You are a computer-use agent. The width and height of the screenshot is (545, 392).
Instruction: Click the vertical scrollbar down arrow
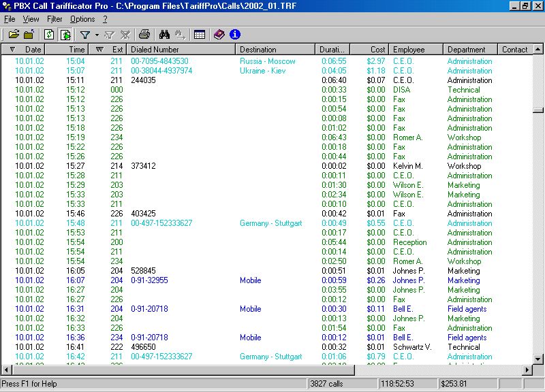tap(538, 359)
